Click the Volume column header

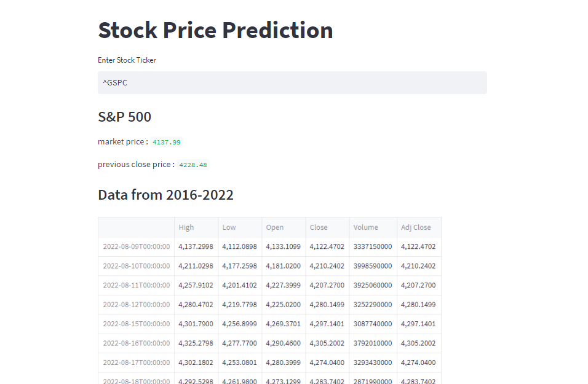point(364,227)
